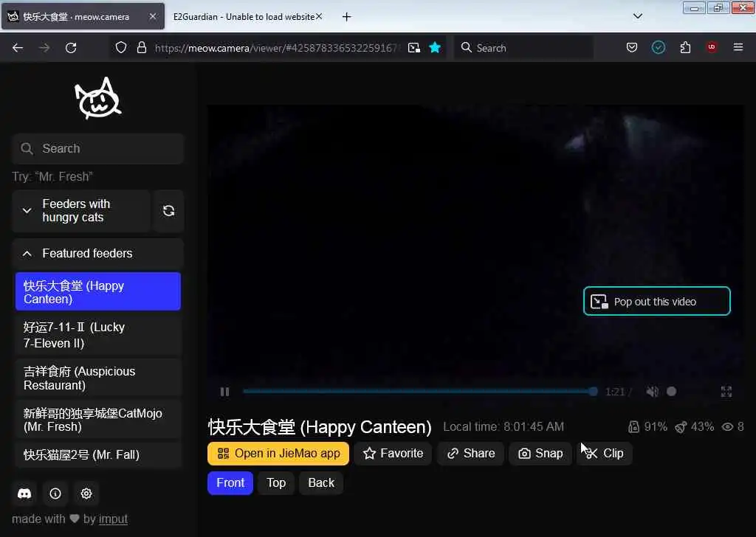
Task: Select Mr. Fall feeder
Action: coord(98,454)
